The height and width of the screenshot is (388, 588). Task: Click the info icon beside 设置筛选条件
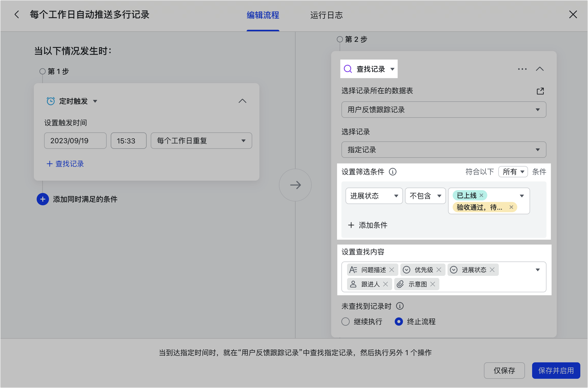point(393,172)
